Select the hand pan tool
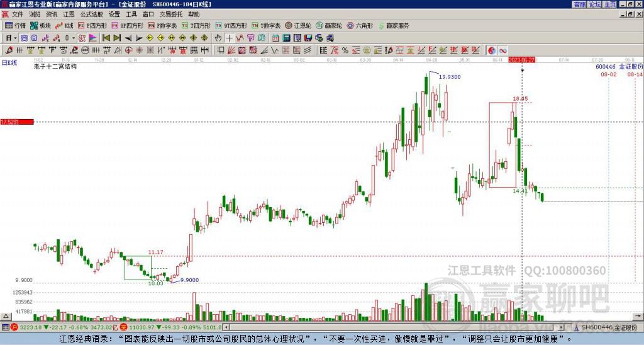The image size is (644, 345). (x=218, y=38)
